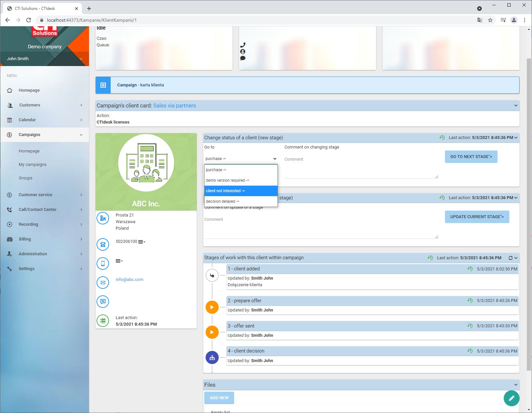The height and width of the screenshot is (413, 532).
Task: Open My campaigns submenu item
Action: pos(33,165)
